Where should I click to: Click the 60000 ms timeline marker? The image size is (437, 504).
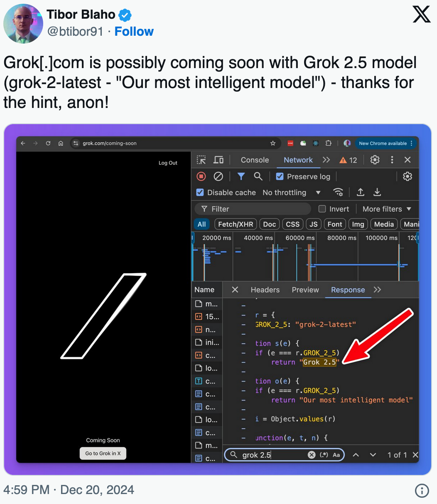[x=300, y=238]
